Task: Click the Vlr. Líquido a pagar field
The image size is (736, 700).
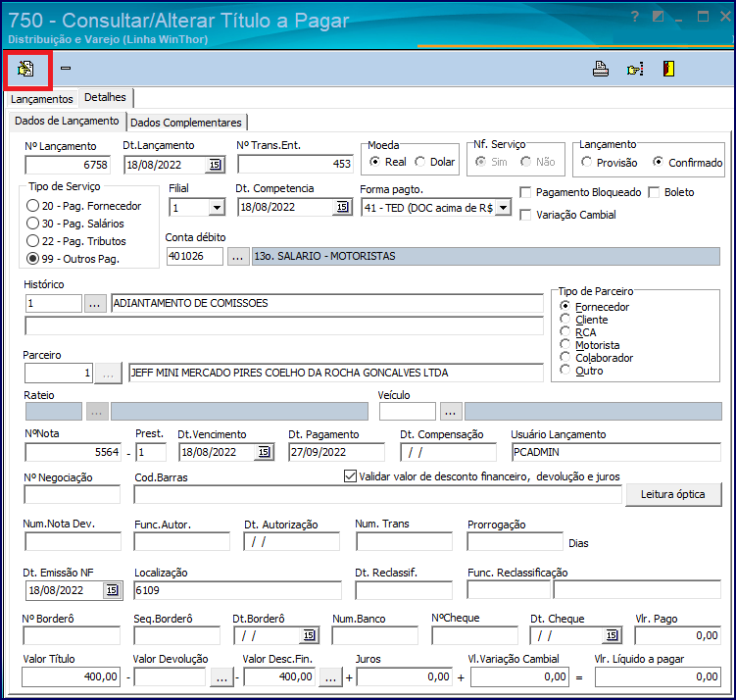Action: [x=658, y=677]
